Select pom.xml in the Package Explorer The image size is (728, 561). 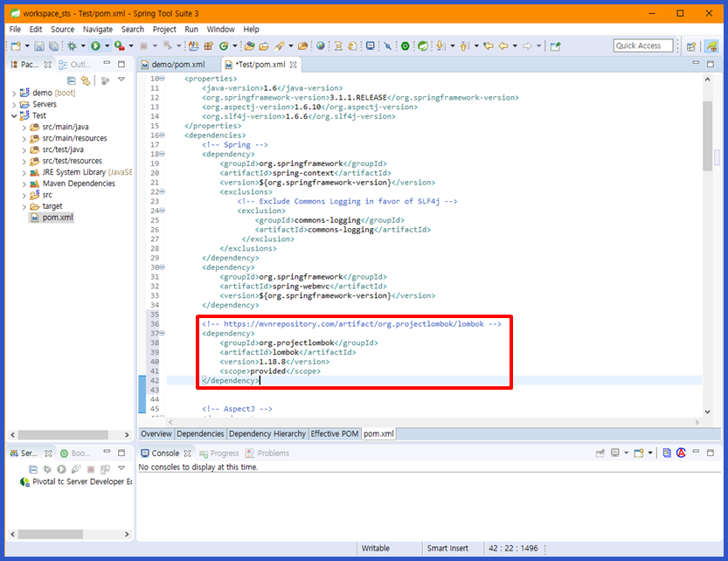point(57,218)
